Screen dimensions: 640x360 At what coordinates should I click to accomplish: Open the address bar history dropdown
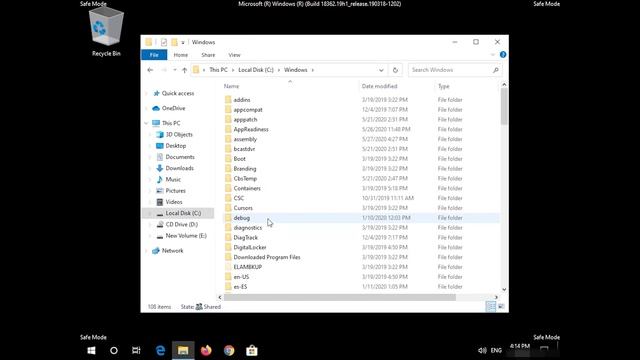pyautogui.click(x=381, y=70)
